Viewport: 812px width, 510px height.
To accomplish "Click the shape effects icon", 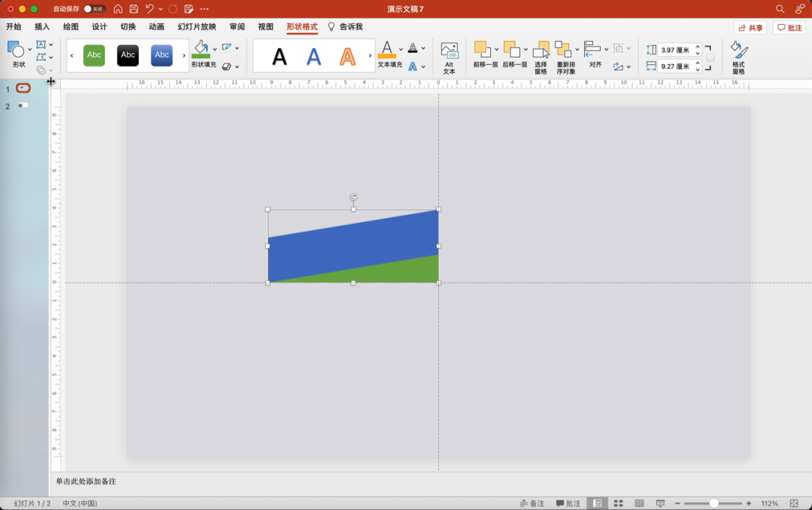I will tap(227, 66).
